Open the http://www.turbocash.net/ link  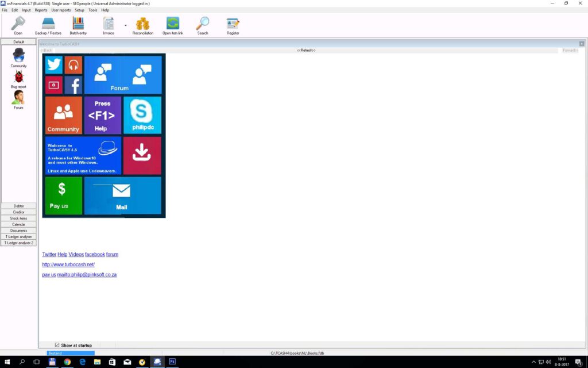tap(68, 264)
